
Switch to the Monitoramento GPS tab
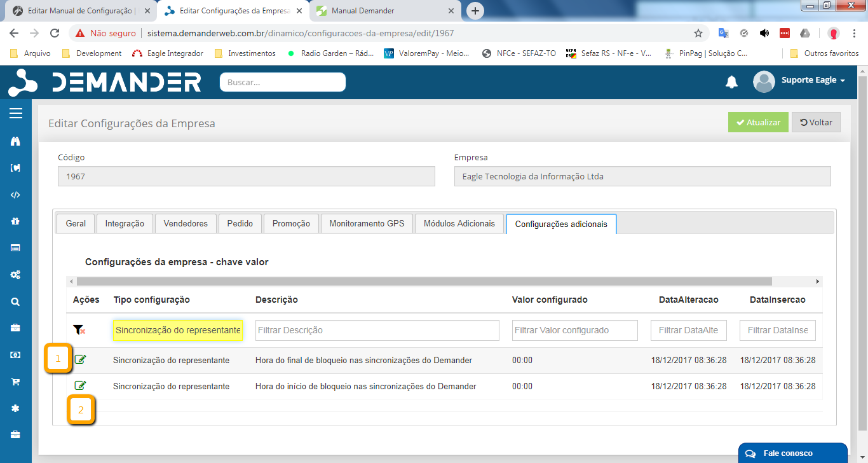pos(367,223)
